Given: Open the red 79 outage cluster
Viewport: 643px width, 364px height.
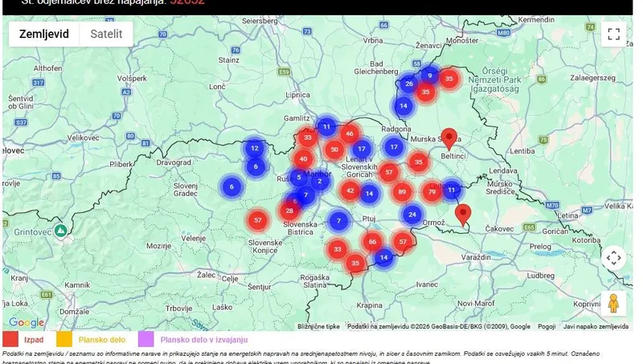Looking at the screenshot, I should tap(432, 191).
